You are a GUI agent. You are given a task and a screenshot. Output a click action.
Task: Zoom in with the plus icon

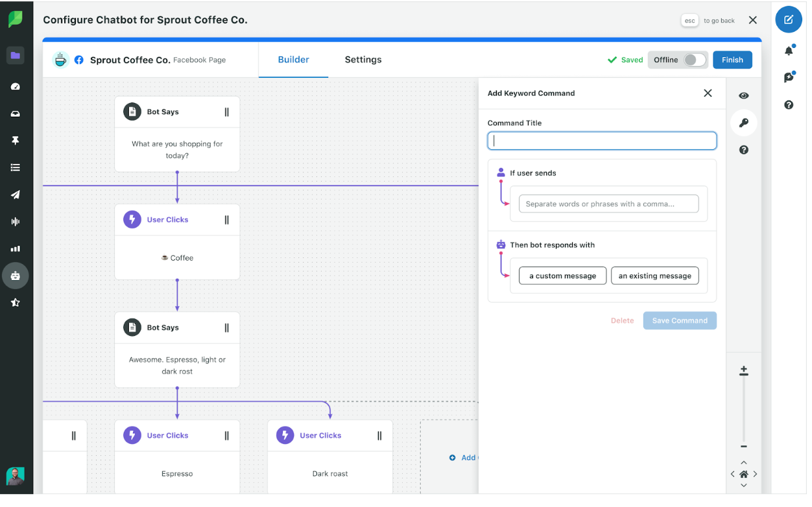[744, 371]
